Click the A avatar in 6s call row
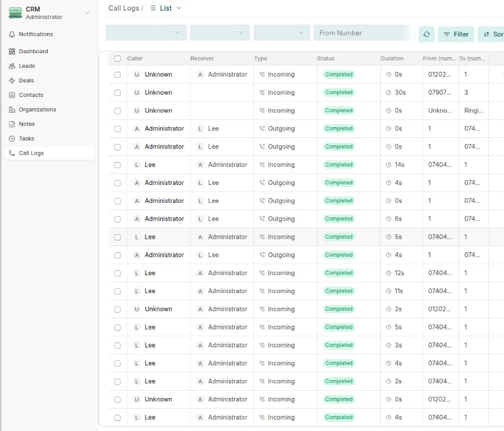504x431 pixels. (137, 219)
